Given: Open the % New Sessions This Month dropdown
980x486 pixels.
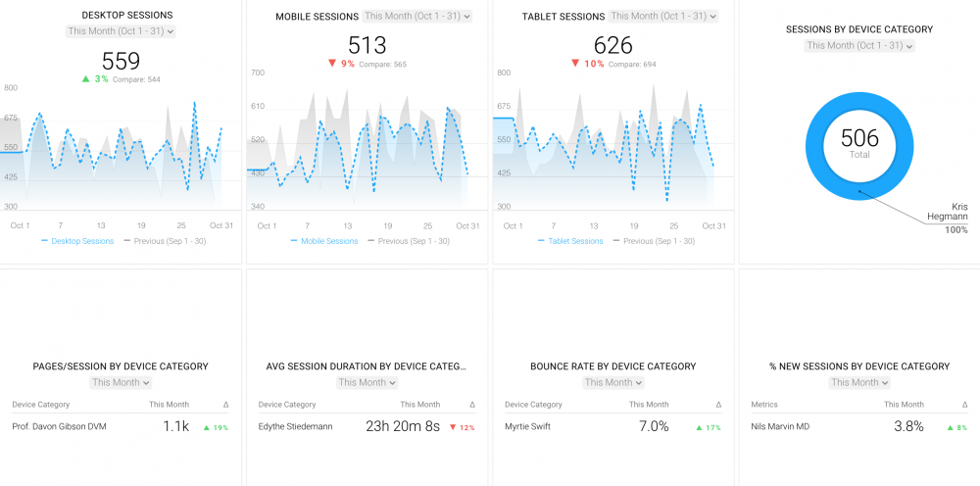Looking at the screenshot, I should click(x=859, y=382).
